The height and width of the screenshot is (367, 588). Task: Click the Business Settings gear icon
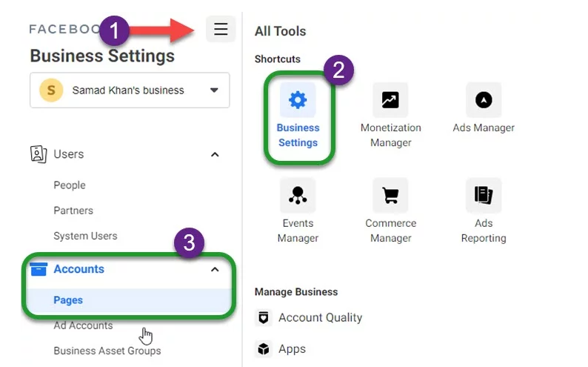[x=298, y=100]
